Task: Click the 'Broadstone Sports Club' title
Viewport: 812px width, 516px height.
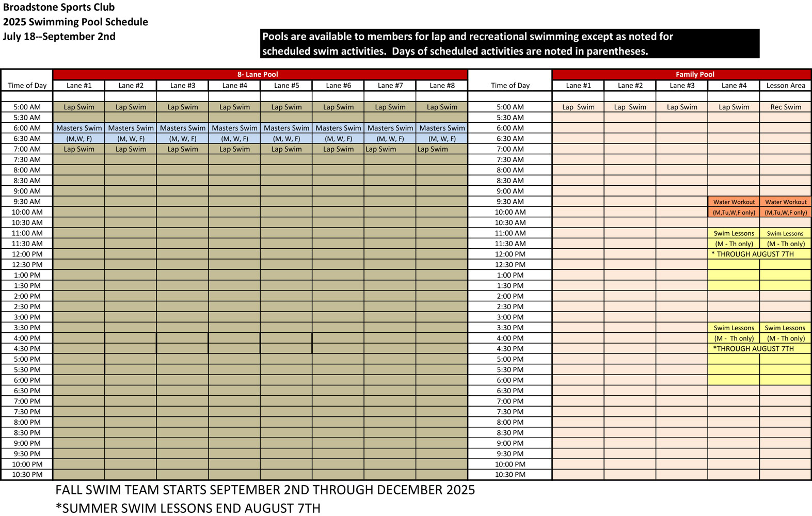Action: pos(59,7)
